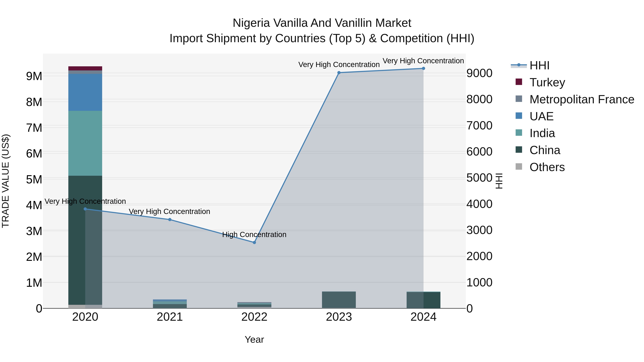
Task: Click the 'TRADE VALUE (US$)' axis title
Action: (6, 181)
